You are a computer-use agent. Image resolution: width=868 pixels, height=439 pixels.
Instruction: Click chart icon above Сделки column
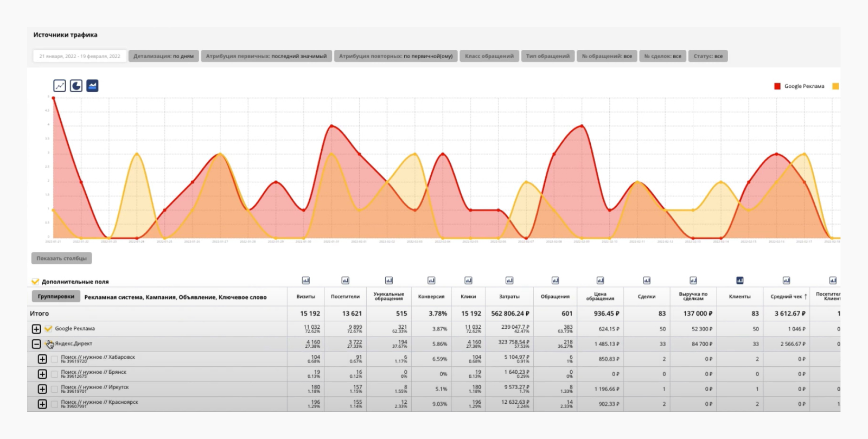[x=647, y=281]
